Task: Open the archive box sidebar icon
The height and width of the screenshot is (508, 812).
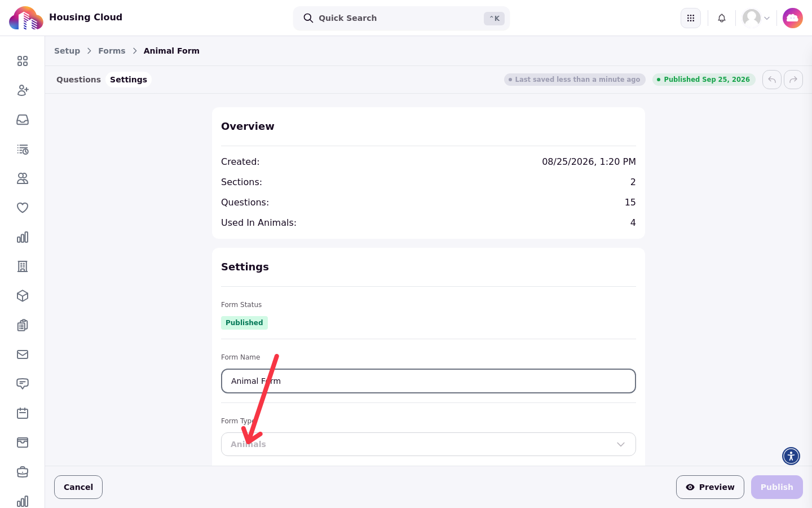Action: [23, 443]
